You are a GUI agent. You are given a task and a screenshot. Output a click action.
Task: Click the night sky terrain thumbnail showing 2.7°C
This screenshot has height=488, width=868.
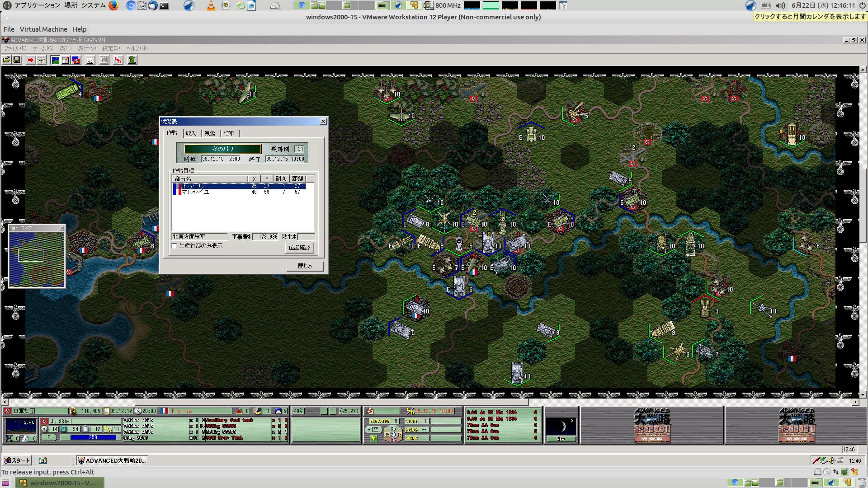coord(20,426)
